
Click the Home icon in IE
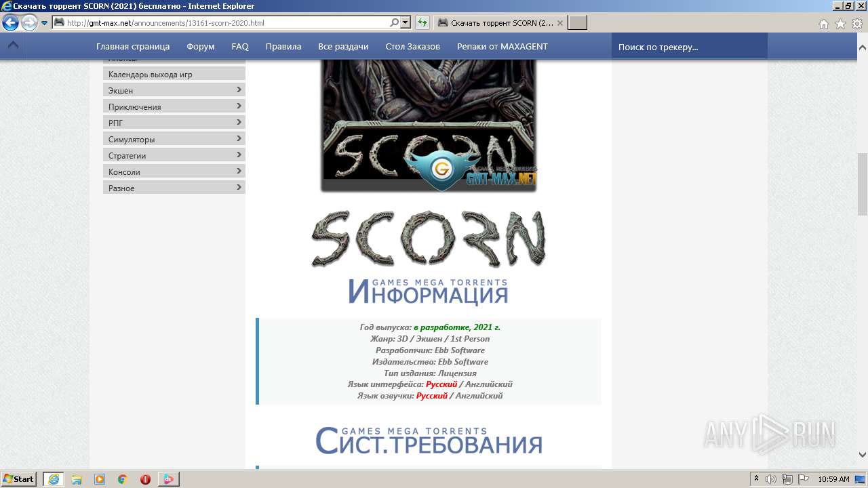click(x=823, y=24)
